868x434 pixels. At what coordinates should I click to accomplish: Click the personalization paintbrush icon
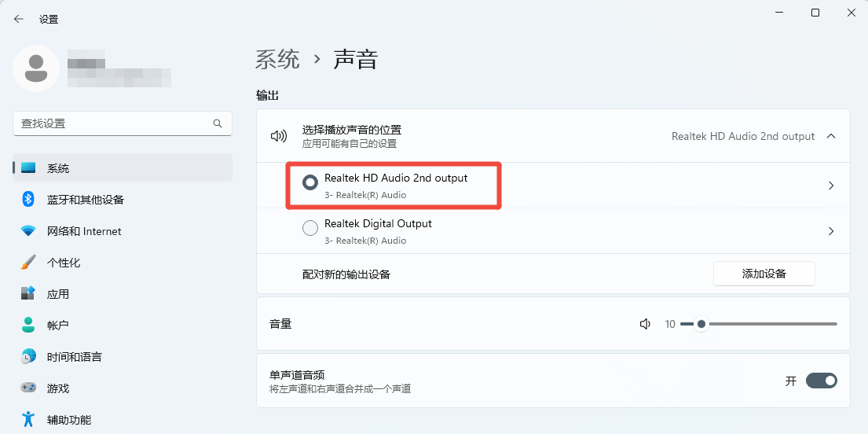(x=28, y=263)
